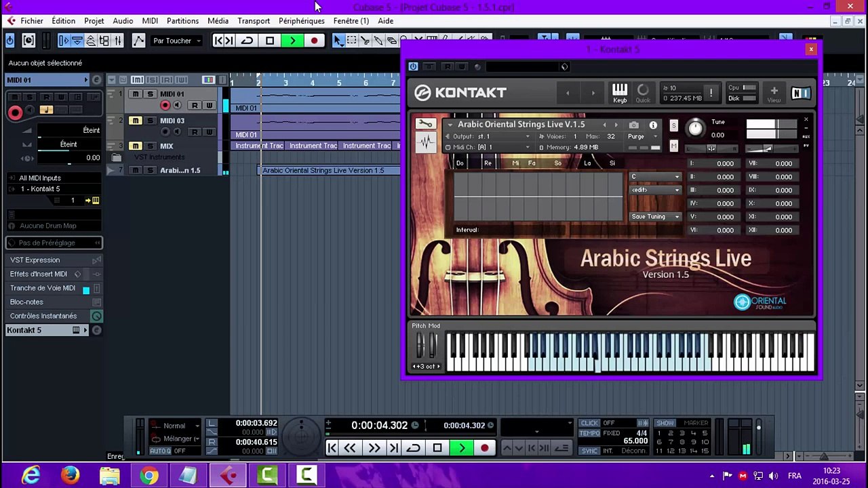Click the Kontakt Pitch wheel

point(421,347)
